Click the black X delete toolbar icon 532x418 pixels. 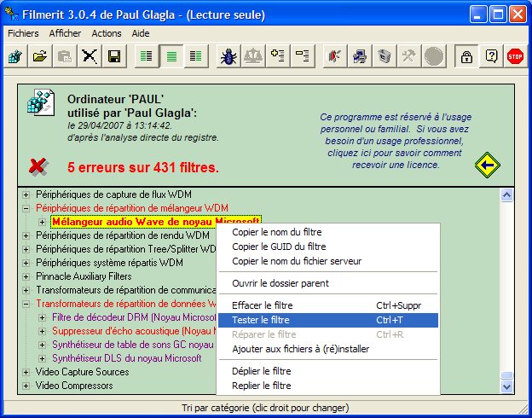pyautogui.click(x=90, y=56)
